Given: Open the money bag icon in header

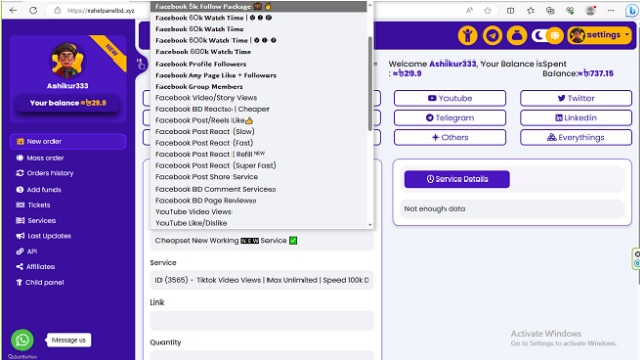Looking at the screenshot, I should (517, 36).
